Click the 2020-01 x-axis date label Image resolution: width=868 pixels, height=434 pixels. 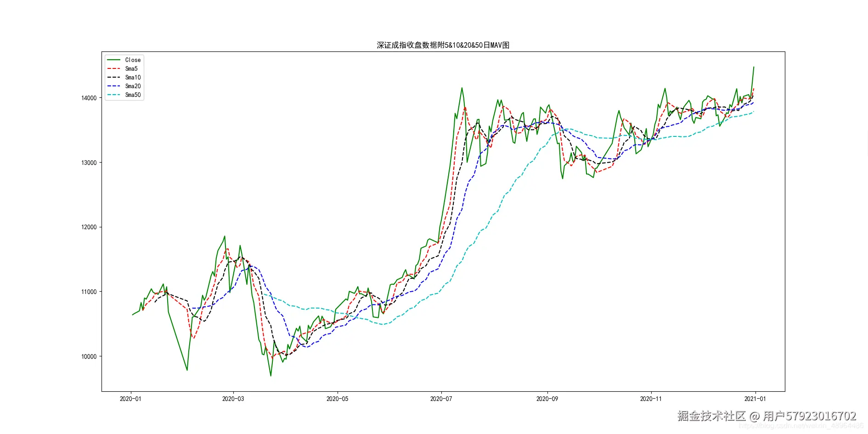point(130,399)
